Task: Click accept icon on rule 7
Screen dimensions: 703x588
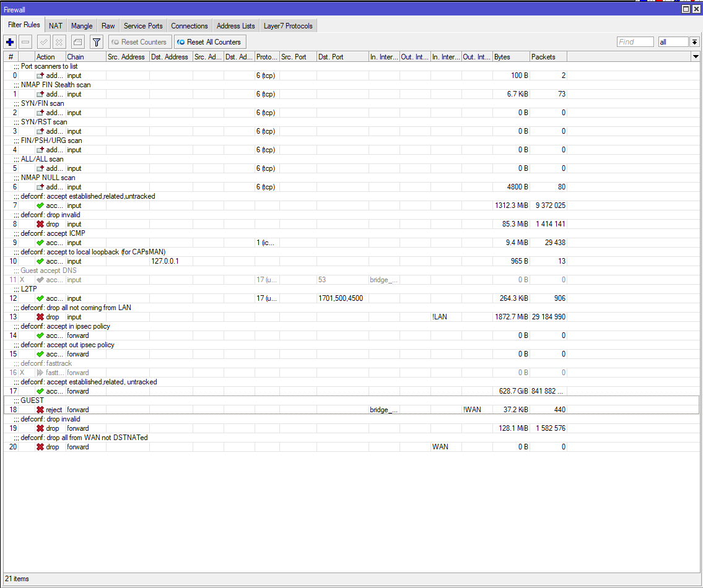Action: 40,205
